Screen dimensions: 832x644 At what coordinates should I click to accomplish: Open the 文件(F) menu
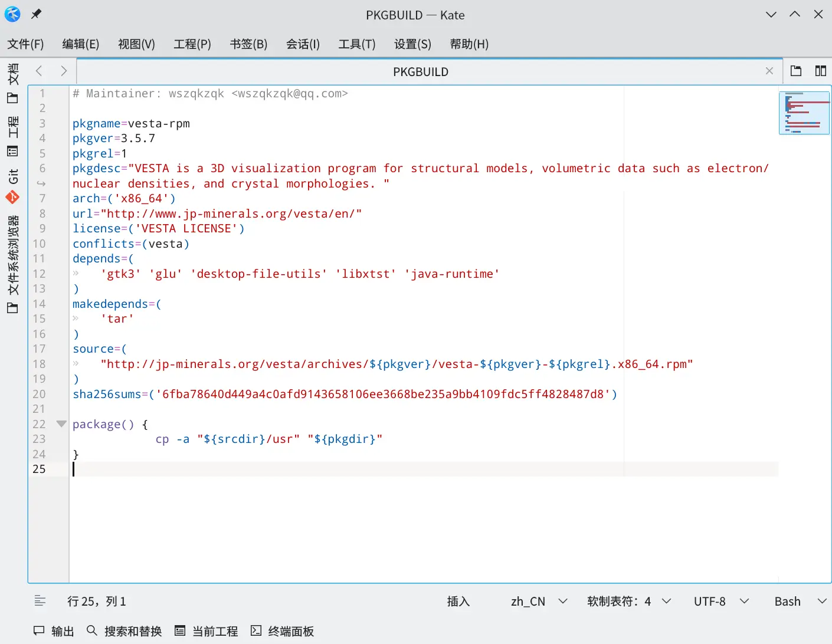(25, 44)
